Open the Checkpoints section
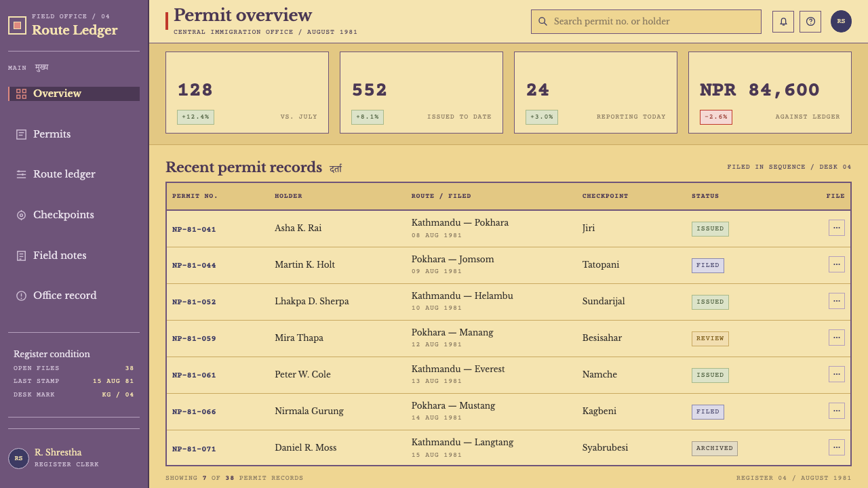The image size is (868, 488). click(74, 215)
